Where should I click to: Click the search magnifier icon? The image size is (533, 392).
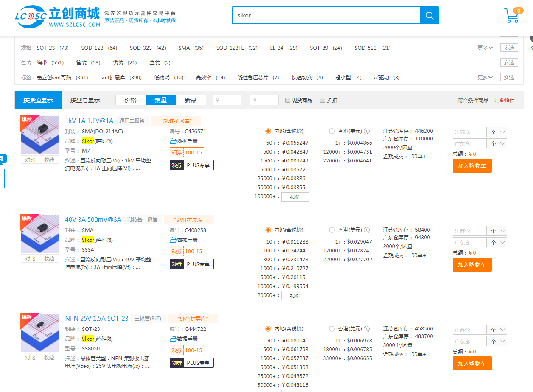[x=429, y=16]
